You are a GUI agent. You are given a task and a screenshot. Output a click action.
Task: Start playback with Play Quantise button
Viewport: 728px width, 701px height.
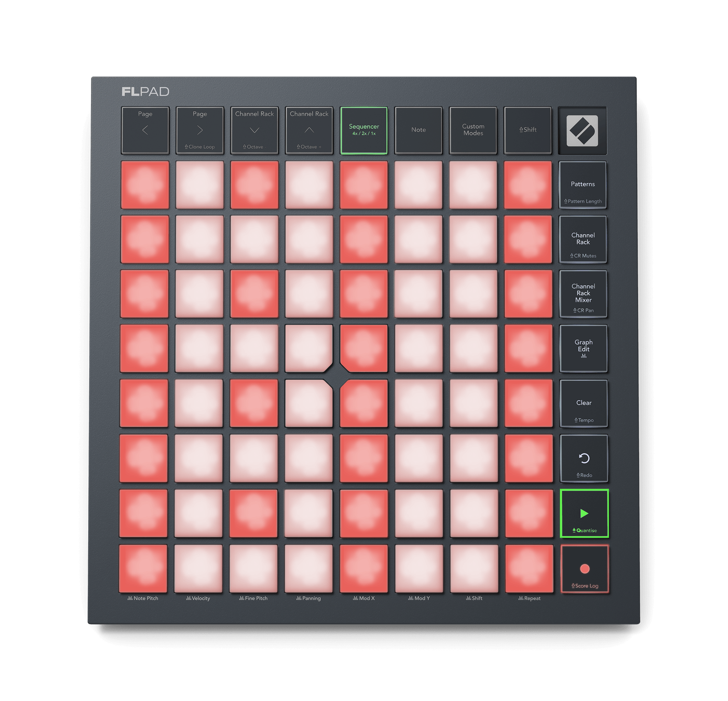pyautogui.click(x=584, y=513)
